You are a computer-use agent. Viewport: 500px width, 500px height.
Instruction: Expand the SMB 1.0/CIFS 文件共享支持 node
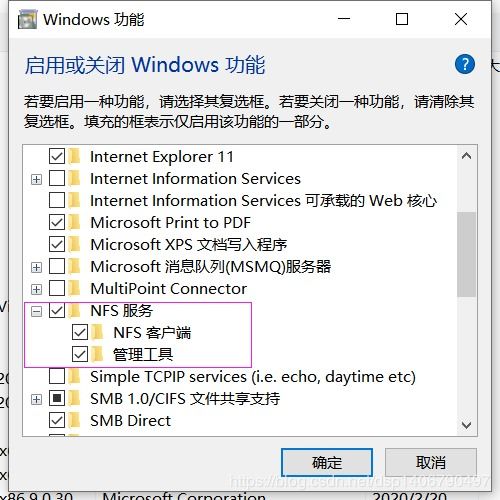pyautogui.click(x=36, y=399)
